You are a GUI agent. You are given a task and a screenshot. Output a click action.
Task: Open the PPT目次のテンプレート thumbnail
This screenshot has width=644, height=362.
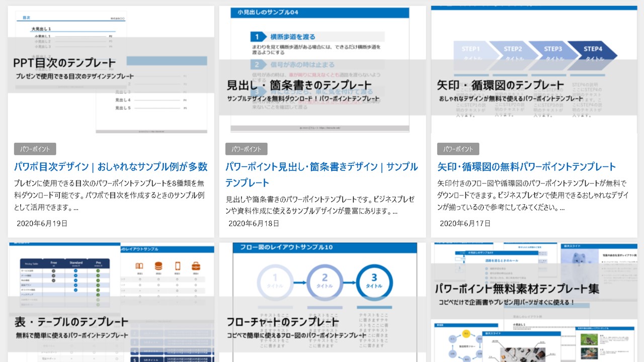point(111,70)
